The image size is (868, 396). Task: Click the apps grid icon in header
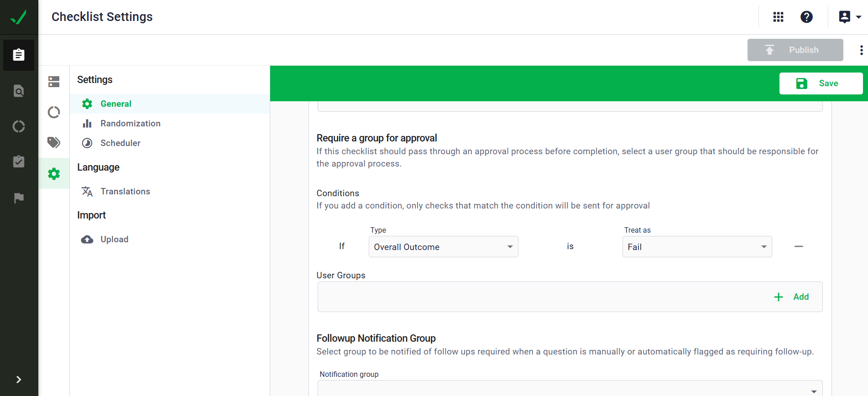778,17
